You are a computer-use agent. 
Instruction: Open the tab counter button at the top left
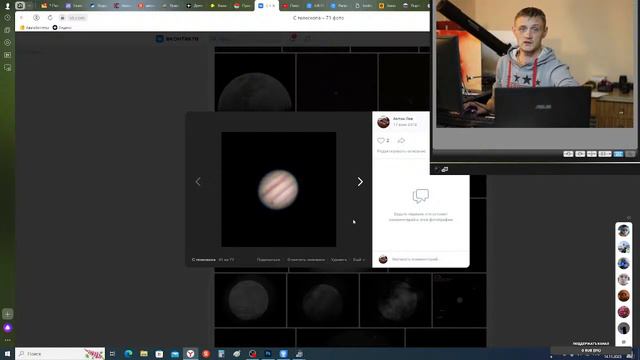coord(20,6)
